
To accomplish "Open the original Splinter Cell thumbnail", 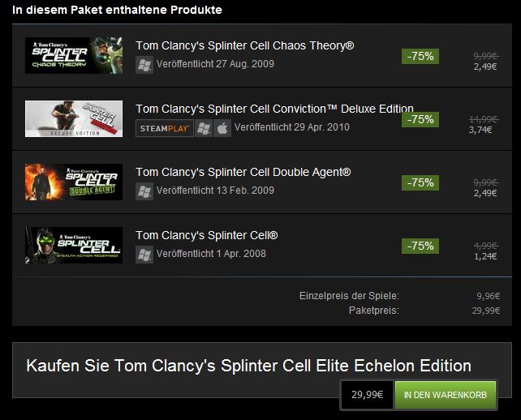I will (74, 245).
